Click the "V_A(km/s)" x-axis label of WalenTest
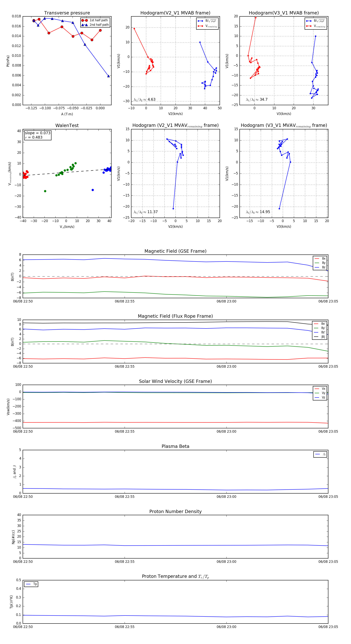This screenshot has height=644, width=351. [67, 227]
